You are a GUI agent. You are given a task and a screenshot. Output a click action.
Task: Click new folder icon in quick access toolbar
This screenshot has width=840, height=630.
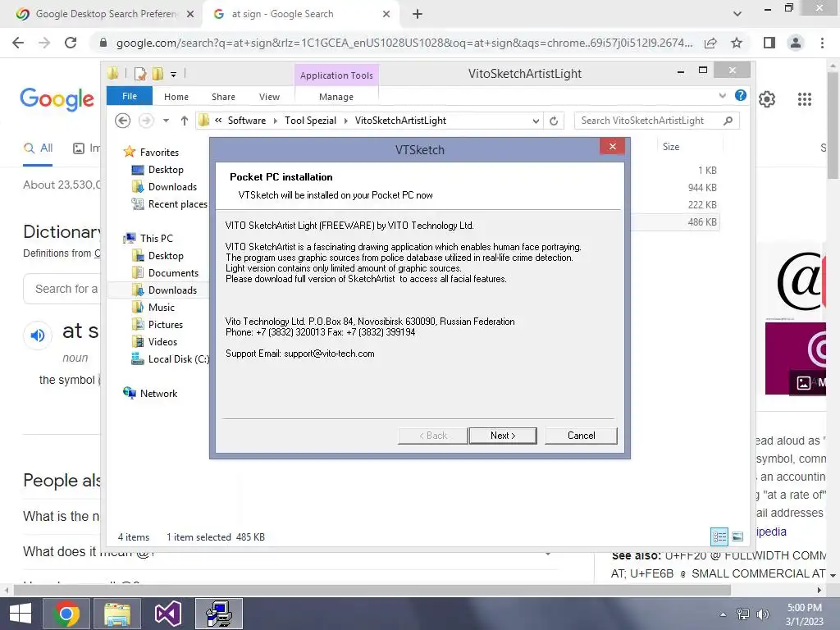coord(157,73)
